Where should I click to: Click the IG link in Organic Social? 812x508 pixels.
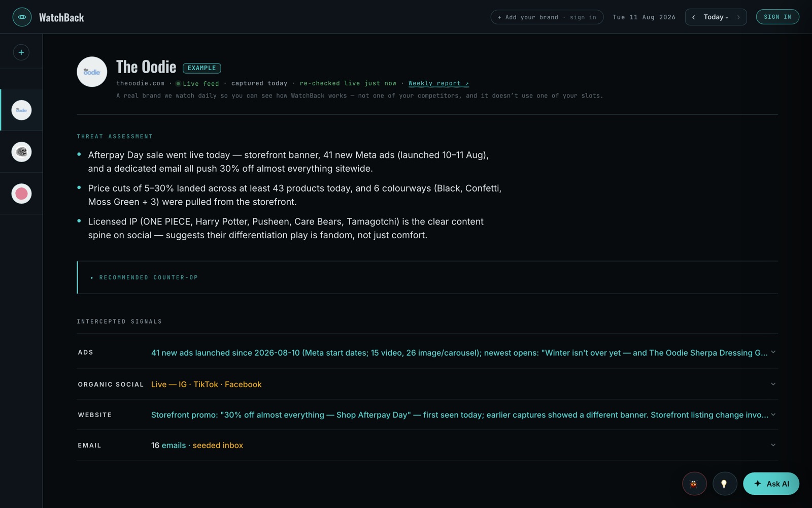(183, 385)
